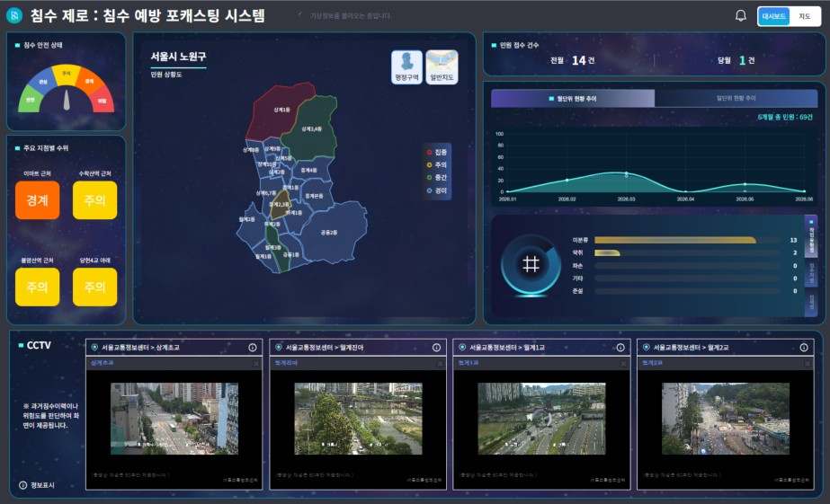Viewport: 830px width, 504px height.
Task: Click the 서울시 노원구 heading
Action: tap(178, 56)
